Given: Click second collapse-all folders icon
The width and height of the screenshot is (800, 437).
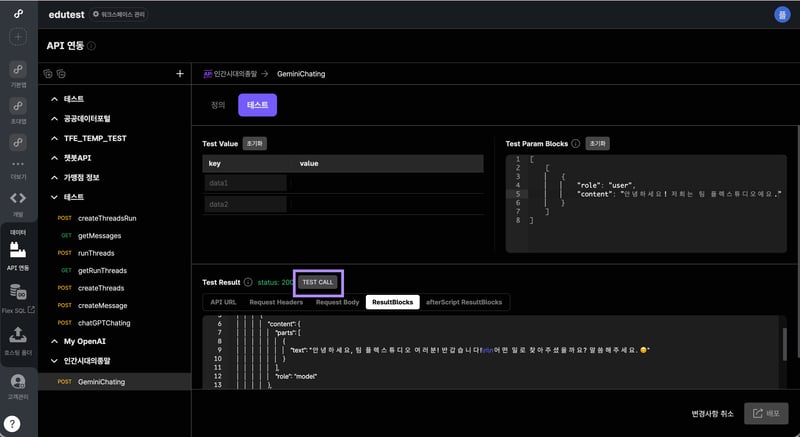Looking at the screenshot, I should tap(61, 74).
